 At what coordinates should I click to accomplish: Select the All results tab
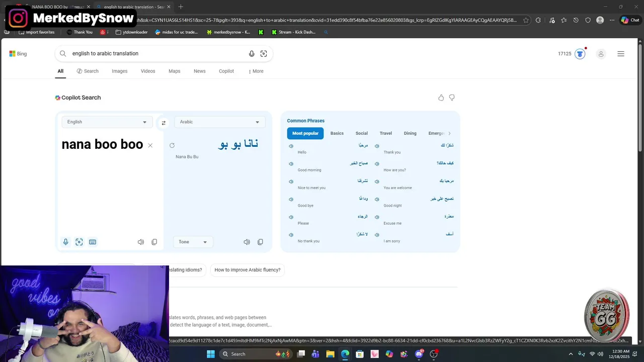coord(60,71)
